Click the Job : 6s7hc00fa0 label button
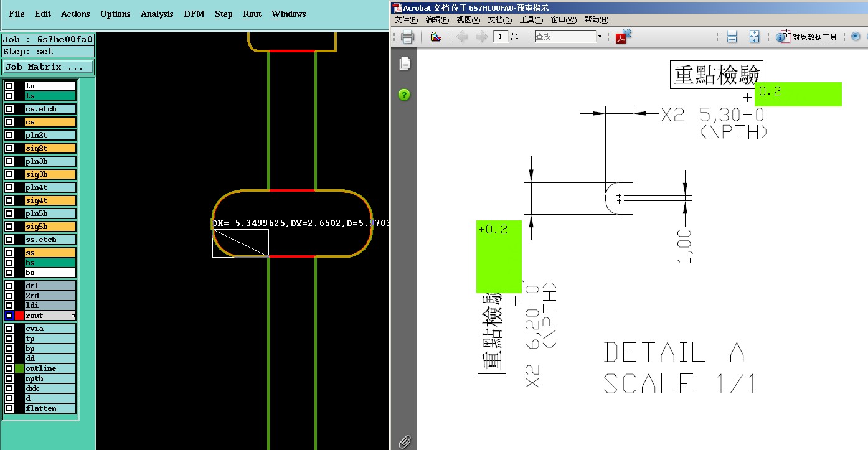This screenshot has height=450, width=868. click(48, 39)
